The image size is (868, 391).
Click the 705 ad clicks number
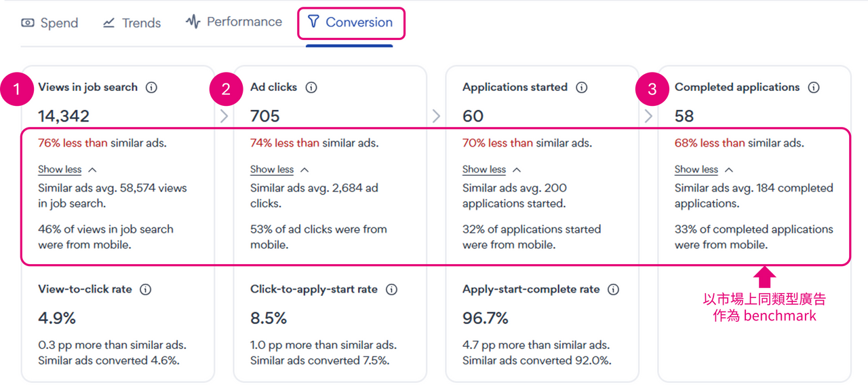[265, 116]
